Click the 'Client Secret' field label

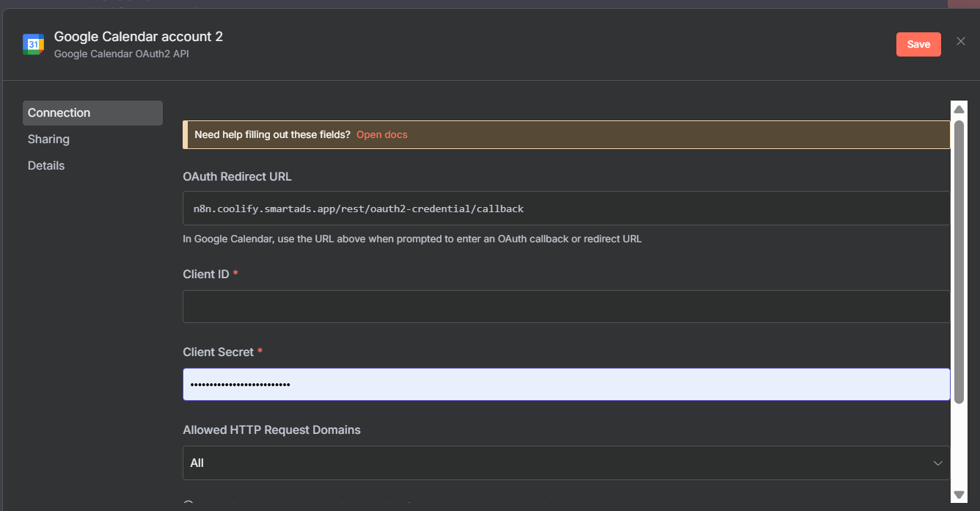[x=218, y=352]
